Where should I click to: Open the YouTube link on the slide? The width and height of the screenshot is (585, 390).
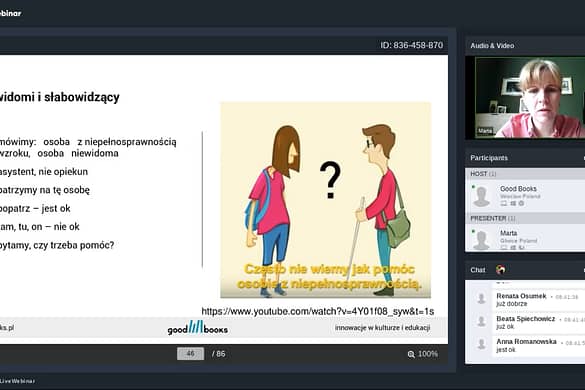(317, 311)
